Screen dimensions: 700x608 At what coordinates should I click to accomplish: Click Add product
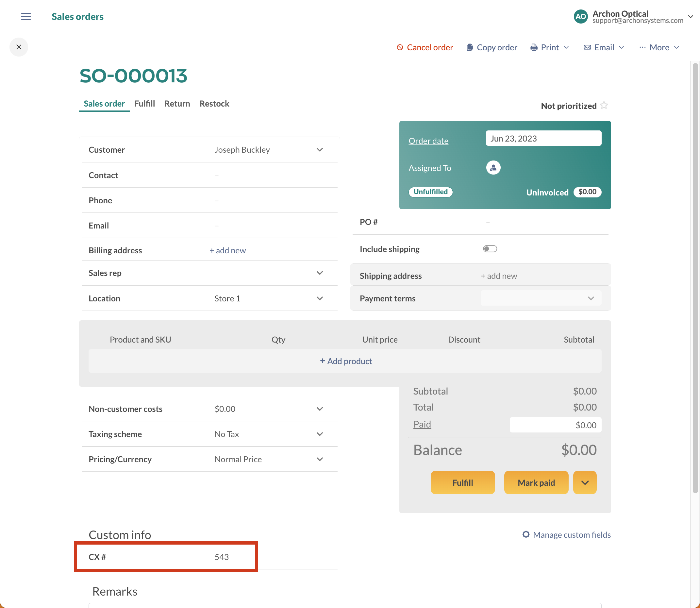click(x=346, y=361)
